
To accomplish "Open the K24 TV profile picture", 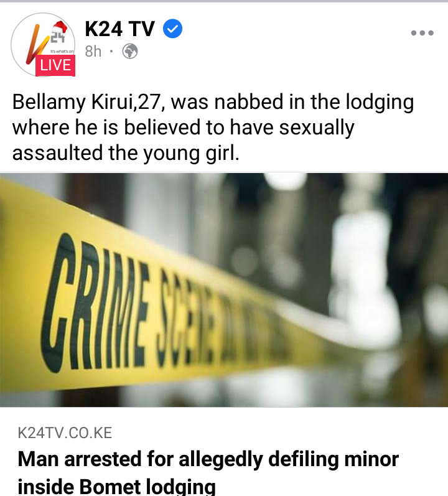I will coord(43,45).
